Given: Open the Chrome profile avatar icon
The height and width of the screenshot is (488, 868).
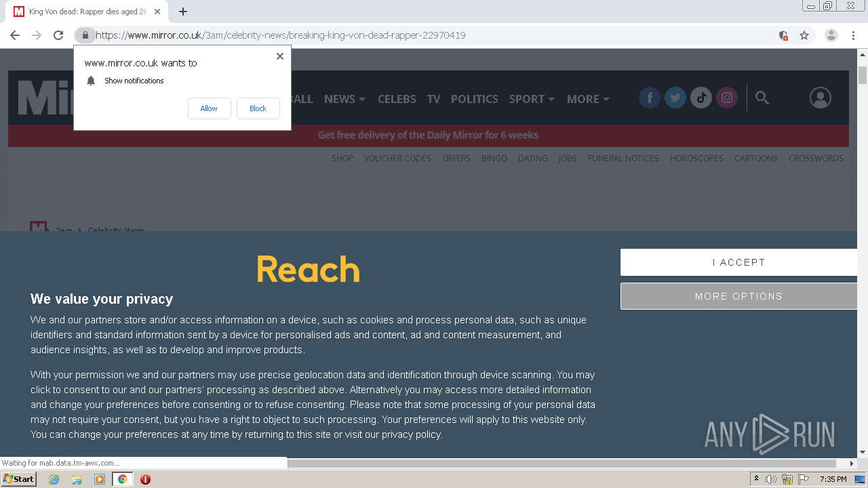Looking at the screenshot, I should coord(831,35).
